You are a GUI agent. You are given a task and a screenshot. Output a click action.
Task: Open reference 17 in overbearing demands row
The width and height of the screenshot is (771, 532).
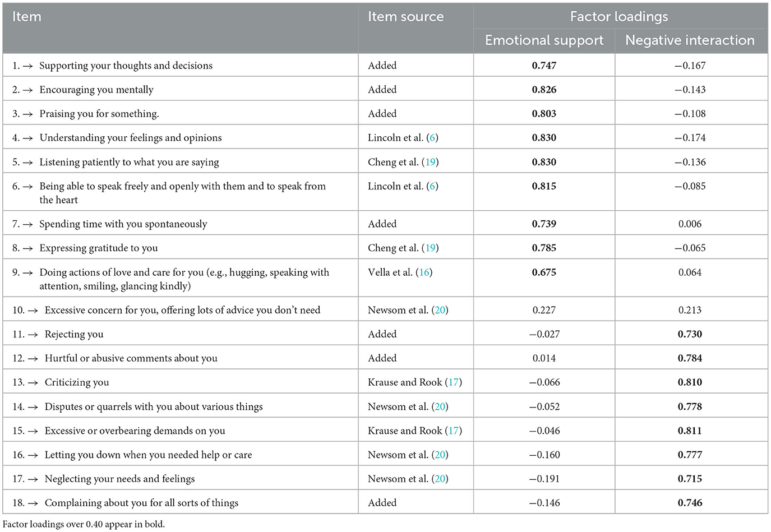tap(454, 431)
